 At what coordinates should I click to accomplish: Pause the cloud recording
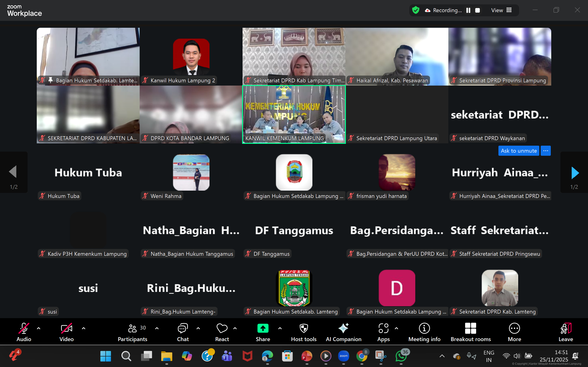pos(468,10)
